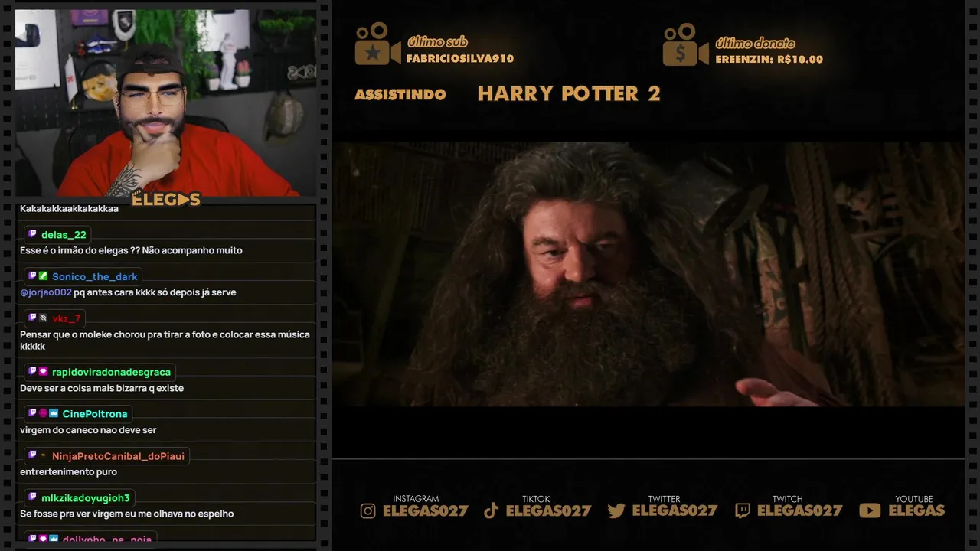The image size is (980, 551).
Task: Click the message 'entrertenimento puro'
Action: click(x=68, y=472)
